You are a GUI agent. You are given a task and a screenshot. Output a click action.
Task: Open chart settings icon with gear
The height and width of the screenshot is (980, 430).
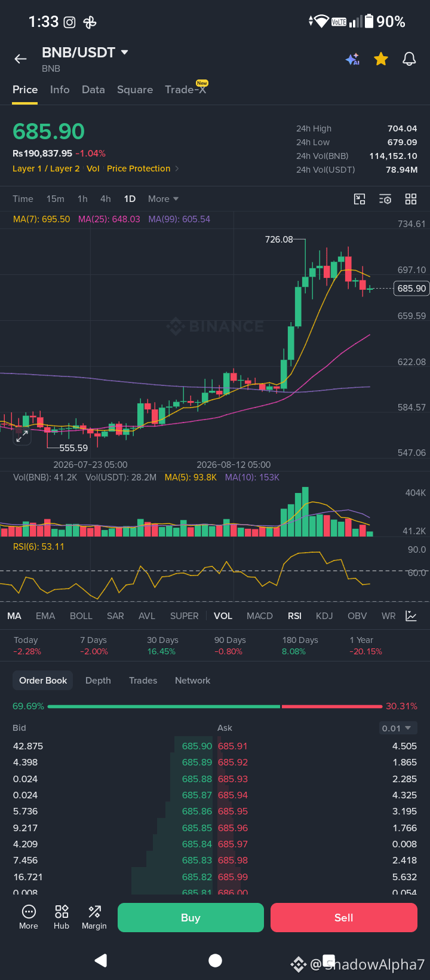click(385, 199)
